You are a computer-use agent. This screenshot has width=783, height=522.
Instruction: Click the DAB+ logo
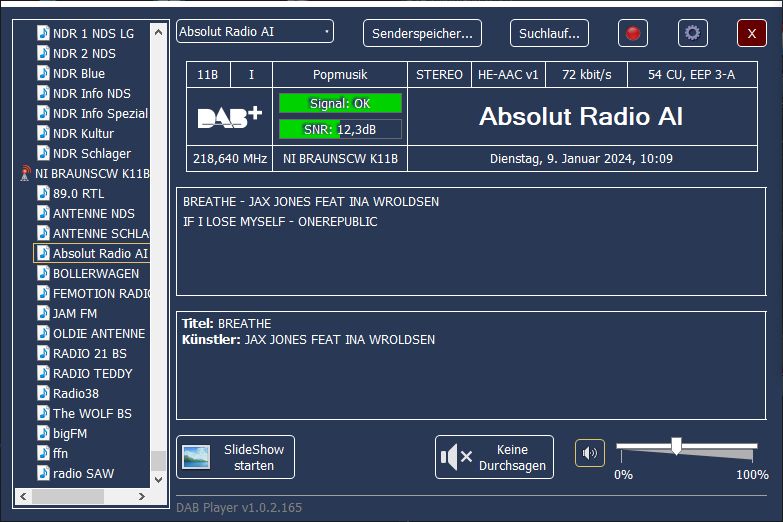click(x=230, y=117)
